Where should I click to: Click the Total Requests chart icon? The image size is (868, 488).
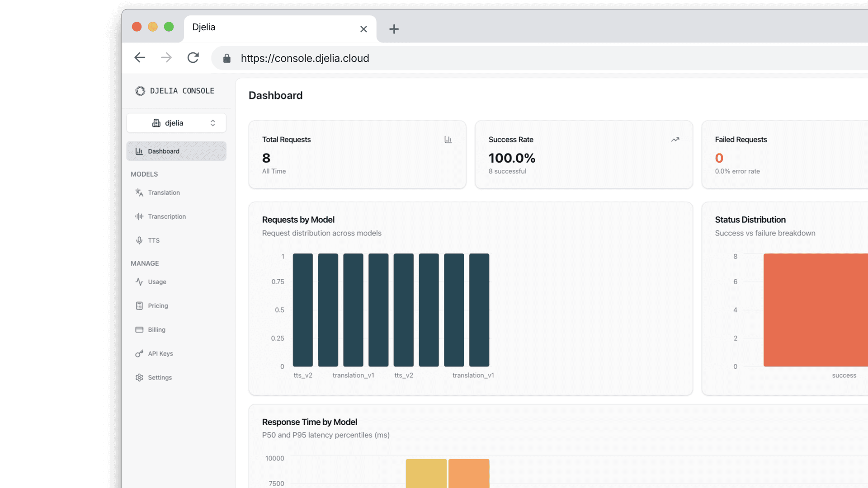pyautogui.click(x=448, y=140)
